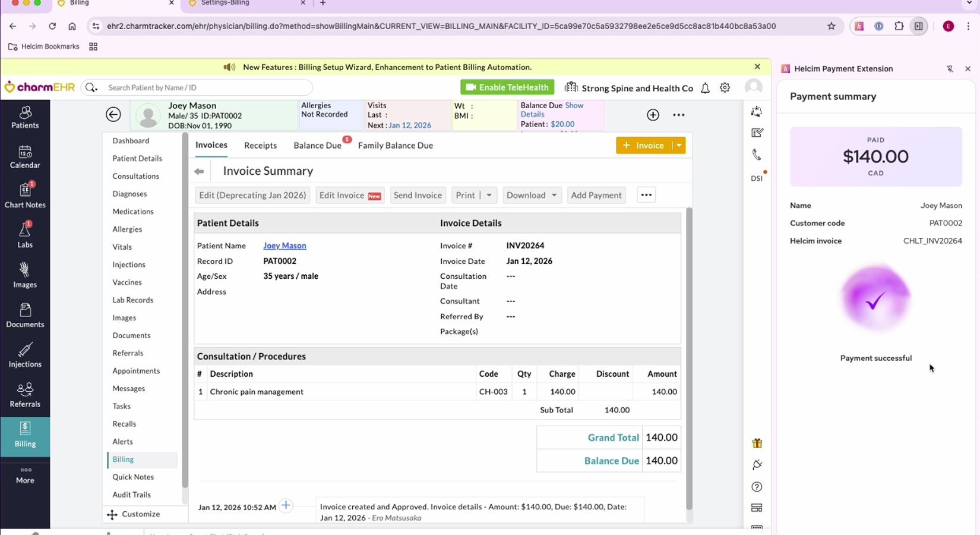Click back arrow beside Invoice Summary

[199, 171]
